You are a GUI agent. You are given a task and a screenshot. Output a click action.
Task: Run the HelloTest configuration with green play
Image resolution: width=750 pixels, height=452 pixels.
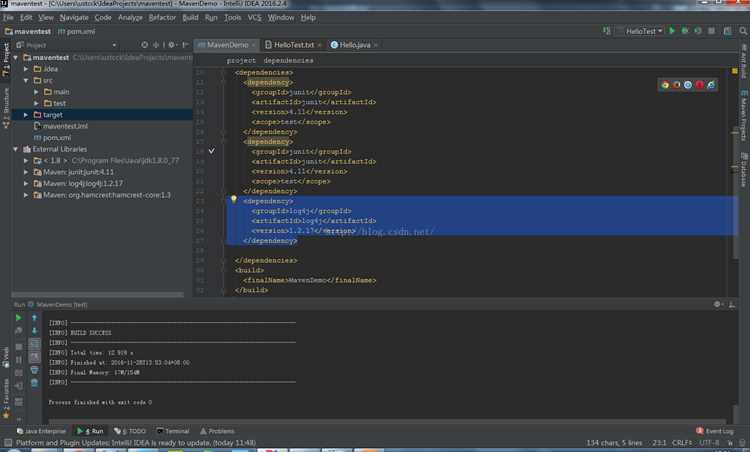672,31
